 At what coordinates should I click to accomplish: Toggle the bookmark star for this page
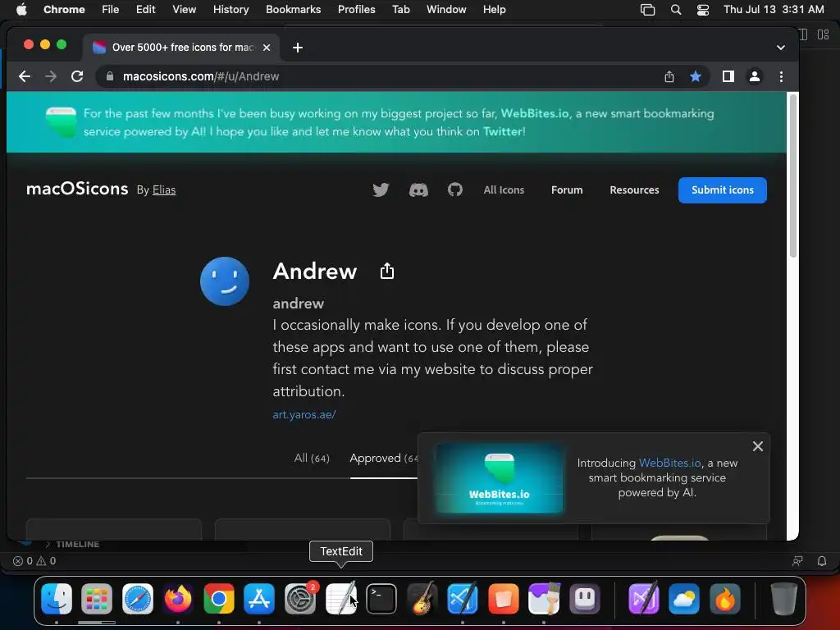click(x=696, y=76)
